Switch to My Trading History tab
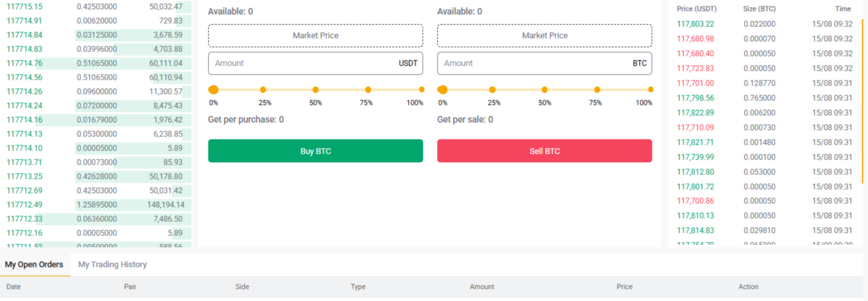The width and height of the screenshot is (868, 301). (113, 264)
